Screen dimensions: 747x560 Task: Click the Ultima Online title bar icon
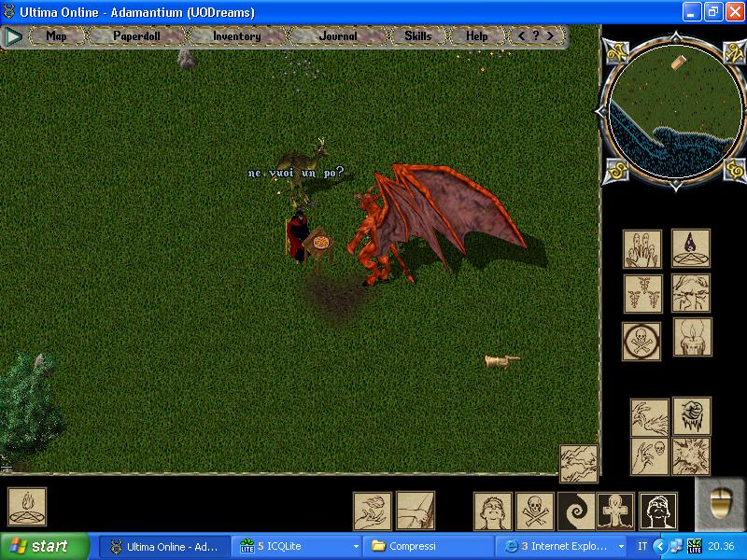(9, 11)
